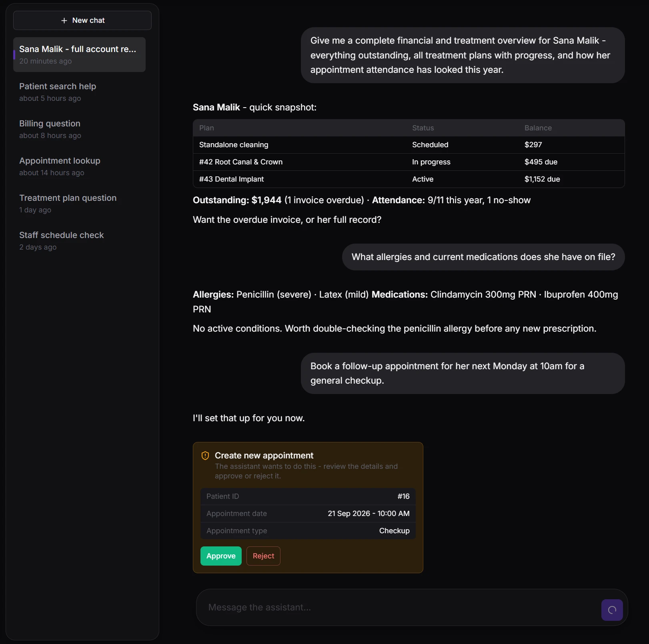649x644 pixels.
Task: Click the In progress status cell
Action: coord(431,162)
